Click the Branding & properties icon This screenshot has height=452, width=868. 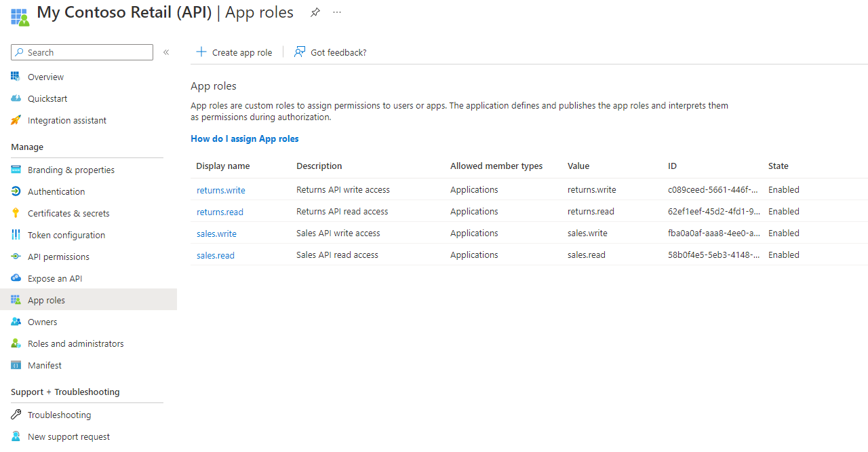point(16,170)
